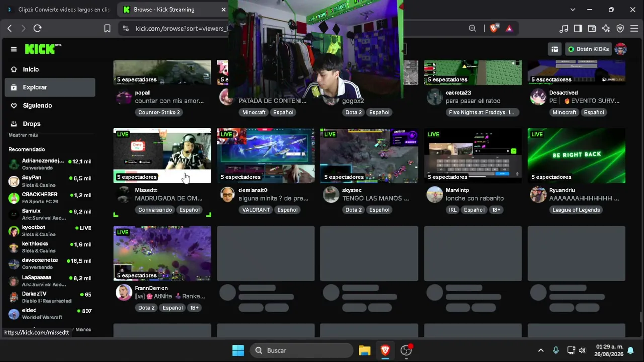Open recommended channel CRACKHEBER
Image resolution: width=644 pixels, height=362 pixels.
click(50, 198)
